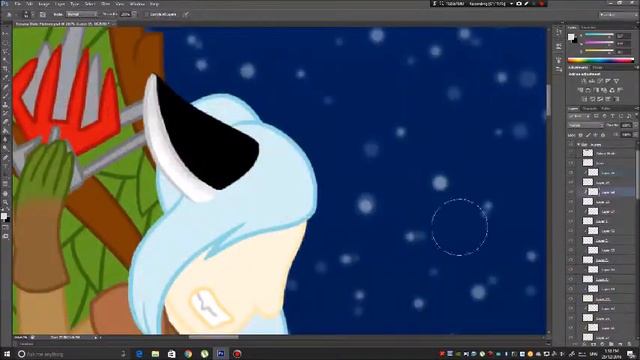Select the Pen tool
This screenshot has height=360, width=640.
[x=5, y=158]
